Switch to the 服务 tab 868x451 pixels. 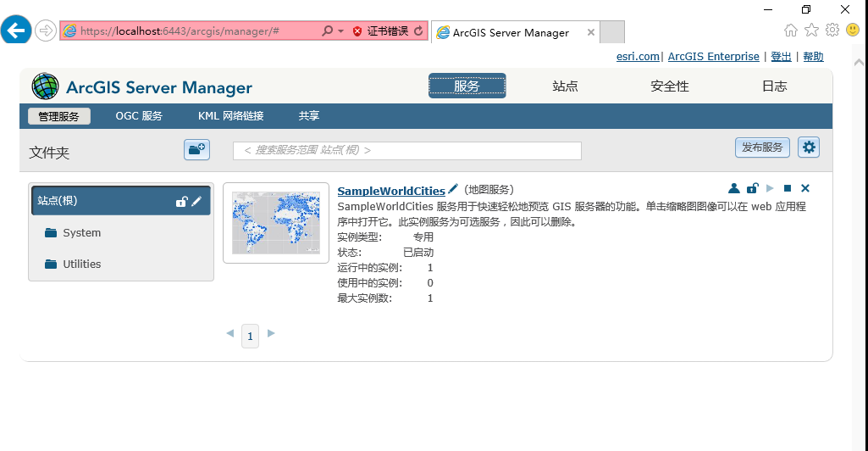click(467, 86)
